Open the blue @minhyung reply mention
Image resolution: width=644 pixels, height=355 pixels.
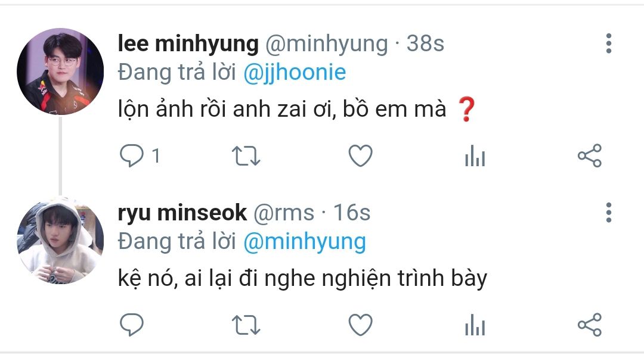tap(305, 242)
